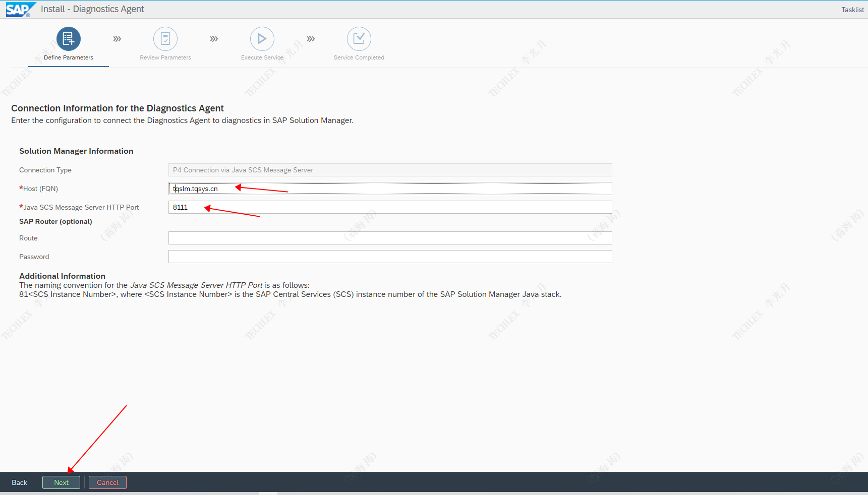Go to the next step with Next
The image size is (868, 495).
coord(61,482)
